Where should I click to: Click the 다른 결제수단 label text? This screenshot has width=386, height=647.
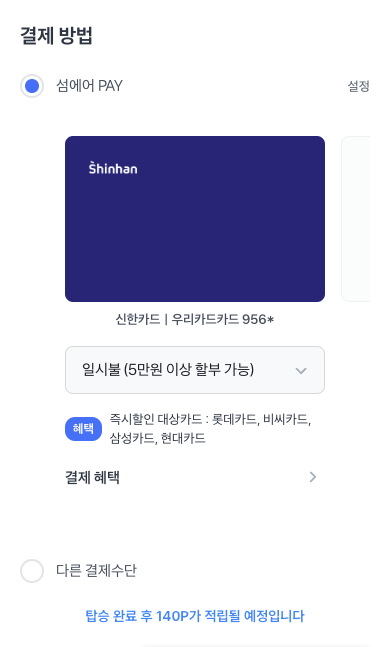click(96, 571)
